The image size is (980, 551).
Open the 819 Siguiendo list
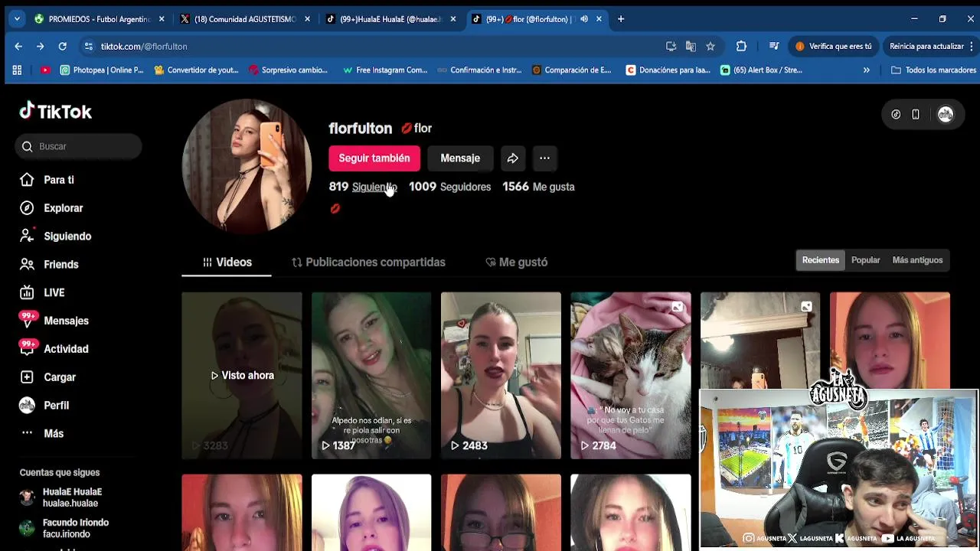point(363,187)
